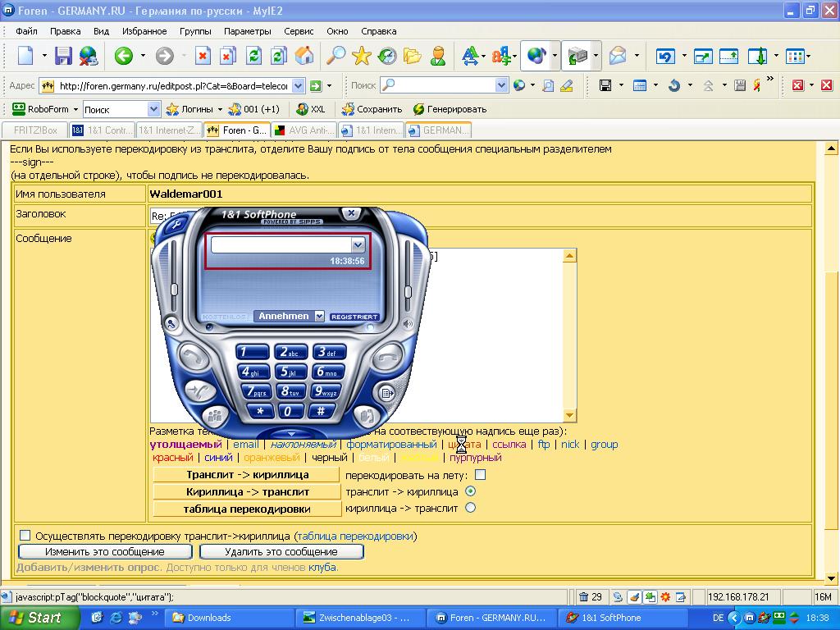Click the 'пурпурный' color link
Image resolution: width=840 pixels, height=630 pixels.
coord(476,458)
